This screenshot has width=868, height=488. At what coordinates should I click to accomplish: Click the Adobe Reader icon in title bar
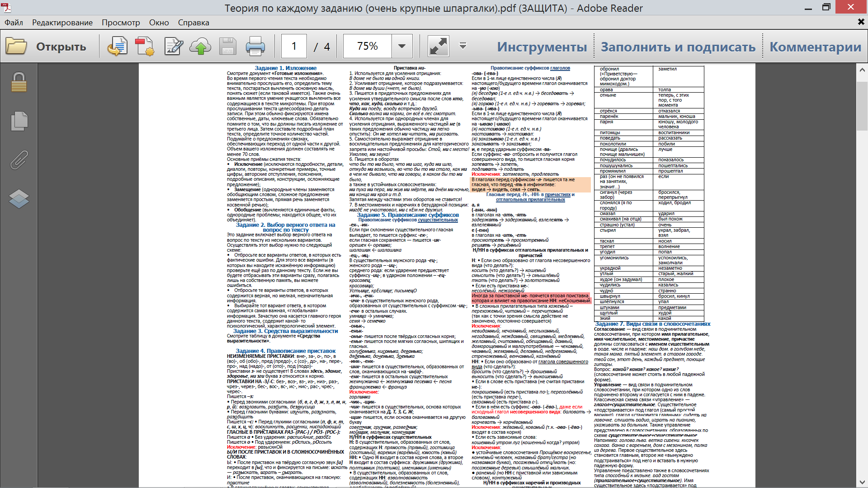point(6,8)
